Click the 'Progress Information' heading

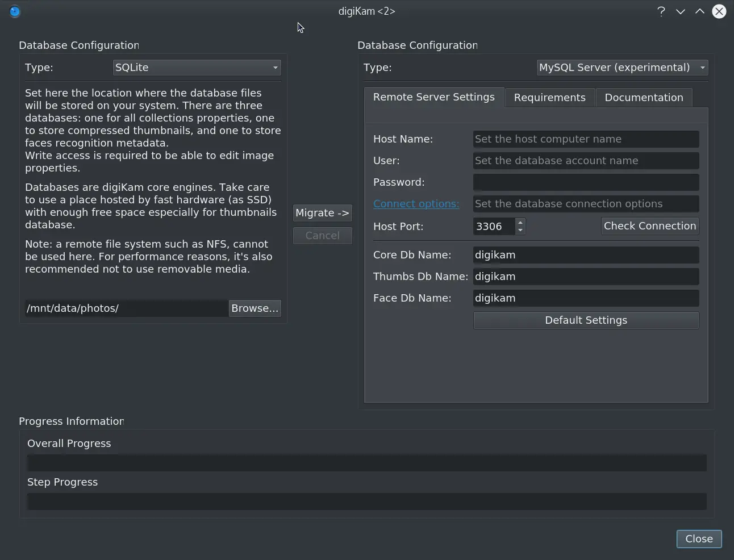click(x=71, y=421)
